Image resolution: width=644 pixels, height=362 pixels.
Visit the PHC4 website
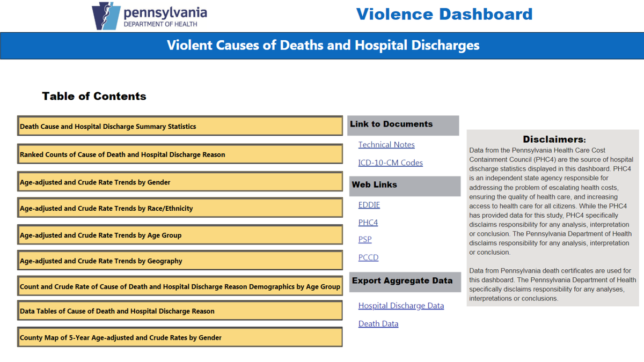(368, 222)
